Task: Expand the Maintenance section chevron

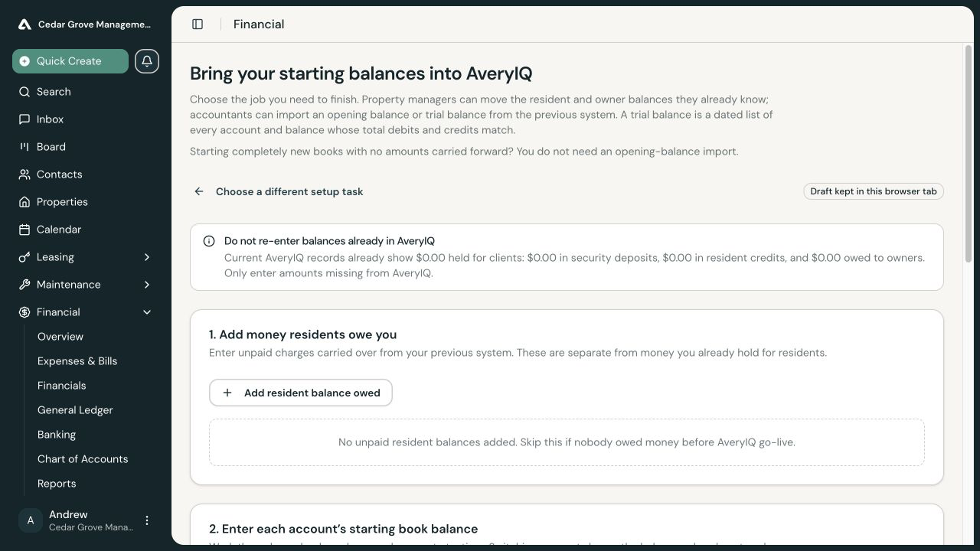Action: [147, 285]
